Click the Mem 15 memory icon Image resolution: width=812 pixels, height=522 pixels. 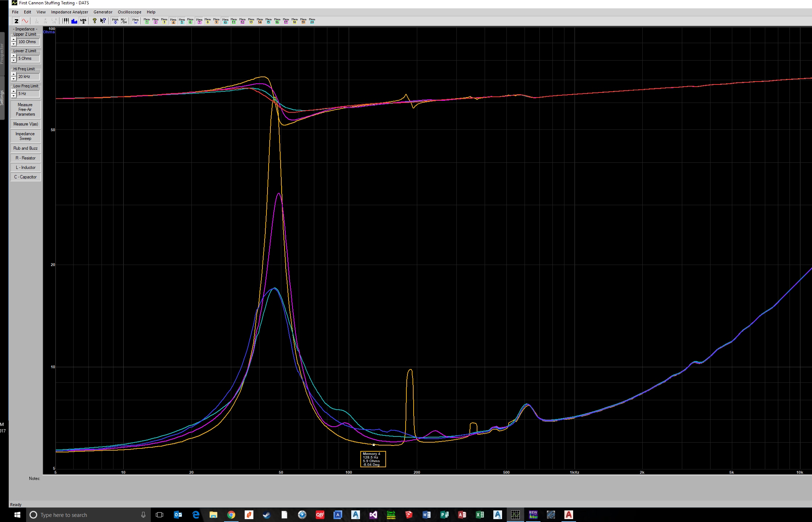269,21
